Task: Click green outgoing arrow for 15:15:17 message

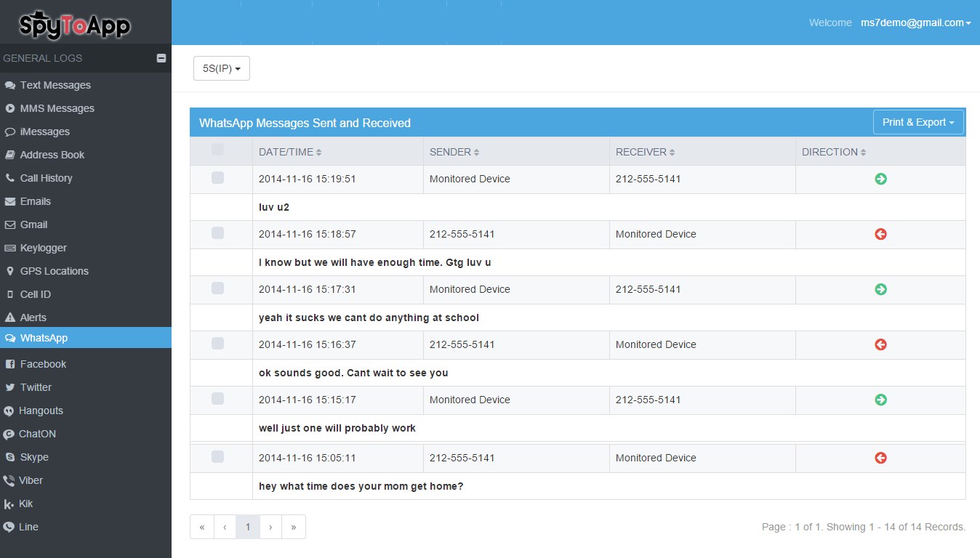Action: click(x=880, y=400)
